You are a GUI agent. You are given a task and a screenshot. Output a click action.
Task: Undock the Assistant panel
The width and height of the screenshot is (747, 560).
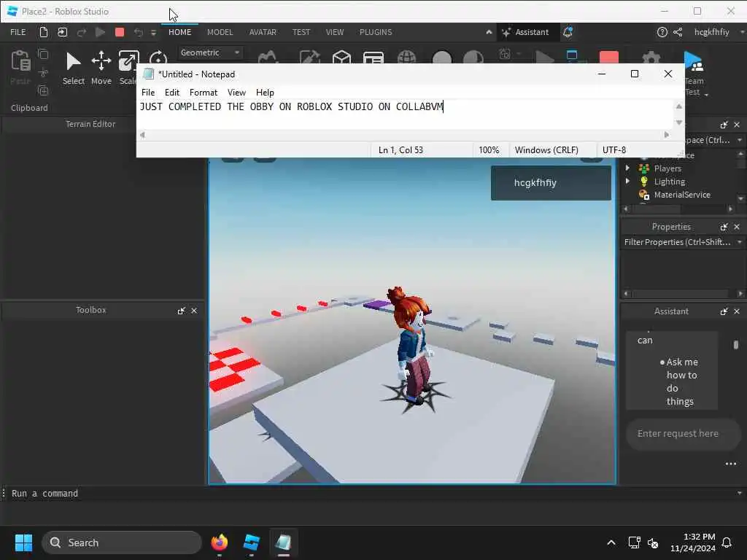click(724, 311)
